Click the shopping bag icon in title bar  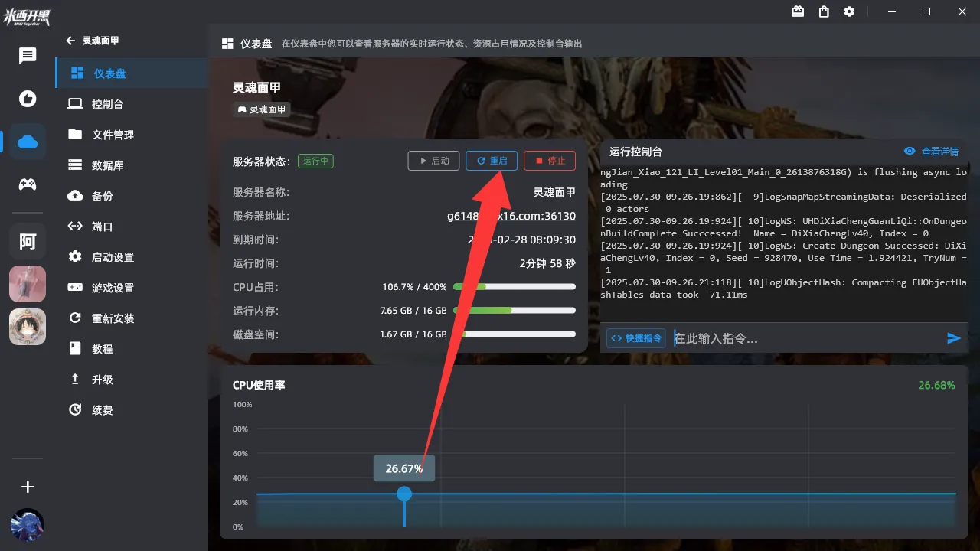824,11
